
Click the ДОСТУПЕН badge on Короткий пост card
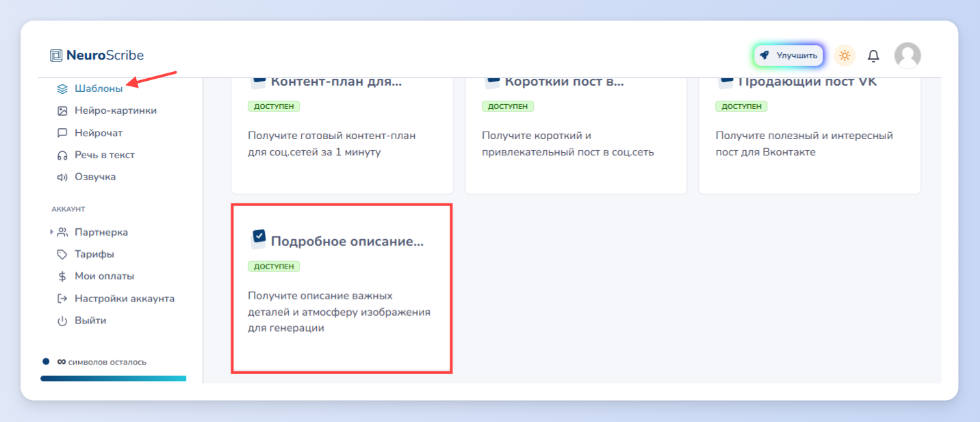click(508, 106)
